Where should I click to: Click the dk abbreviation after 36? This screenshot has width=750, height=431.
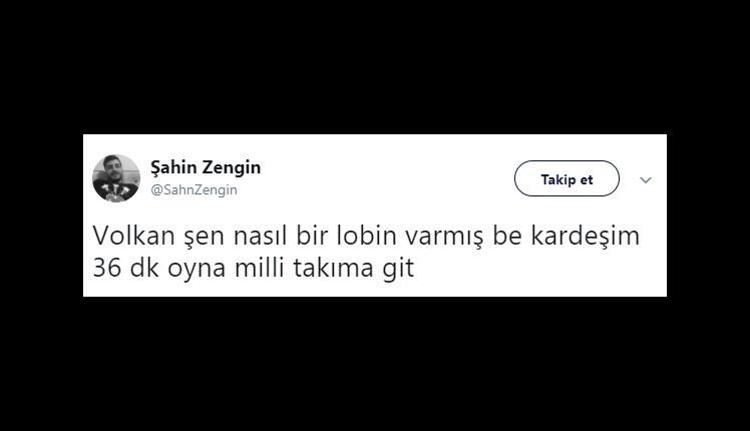pos(144,267)
